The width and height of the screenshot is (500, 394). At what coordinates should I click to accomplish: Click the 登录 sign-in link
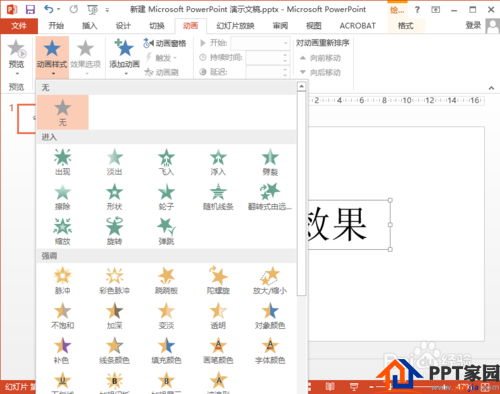pos(473,25)
